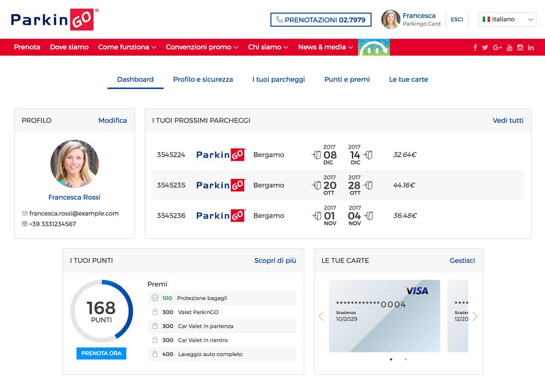Expand the Convenzioni promo menu
Screen dimensions: 545x392
click(202, 47)
